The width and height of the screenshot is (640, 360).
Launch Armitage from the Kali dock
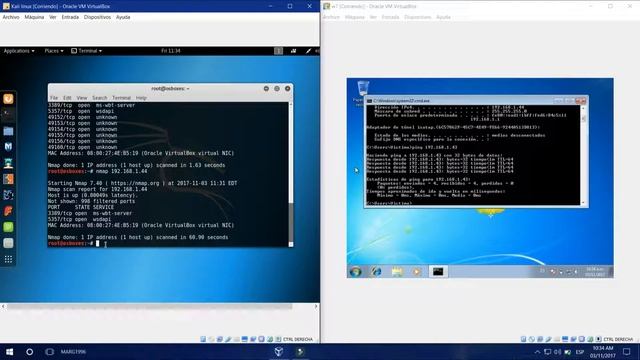[x=8, y=163]
